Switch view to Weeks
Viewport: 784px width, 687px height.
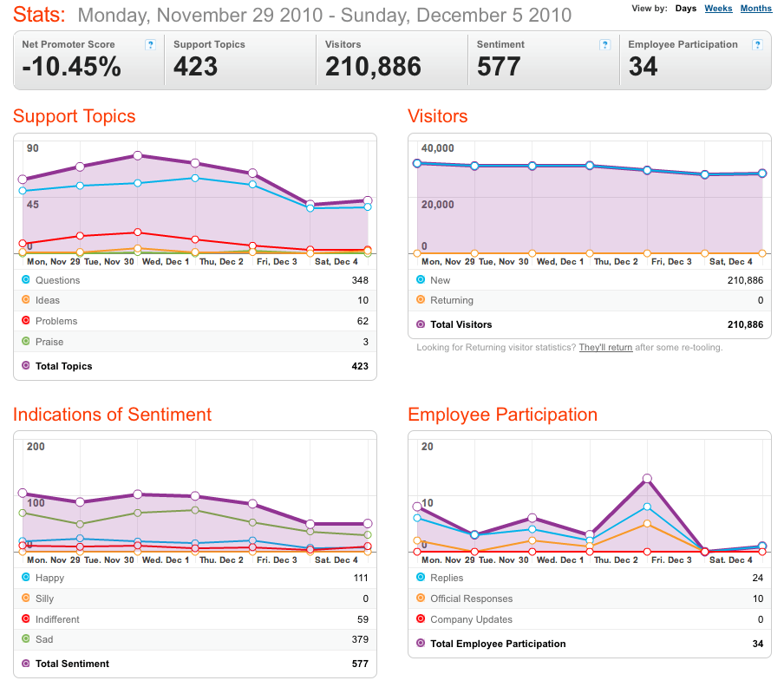click(x=718, y=9)
